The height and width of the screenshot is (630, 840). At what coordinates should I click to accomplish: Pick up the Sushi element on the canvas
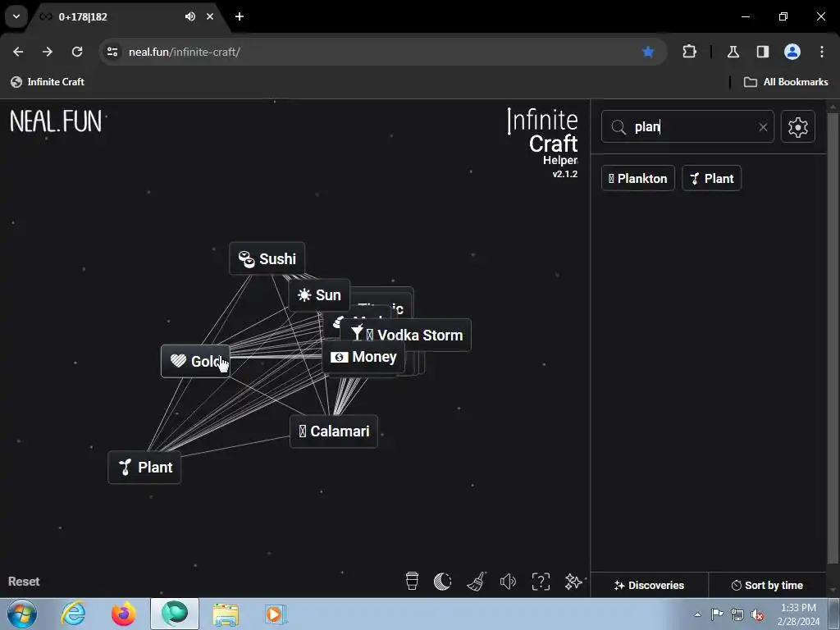267,258
